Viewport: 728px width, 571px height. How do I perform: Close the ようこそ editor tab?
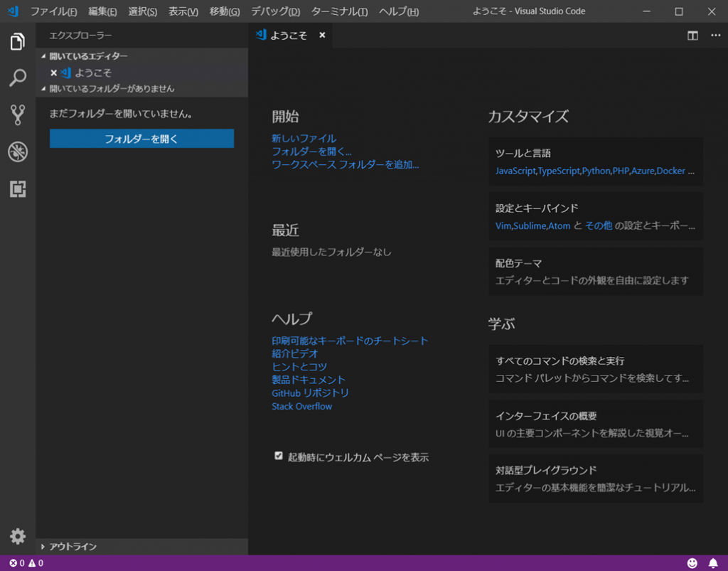tap(322, 36)
